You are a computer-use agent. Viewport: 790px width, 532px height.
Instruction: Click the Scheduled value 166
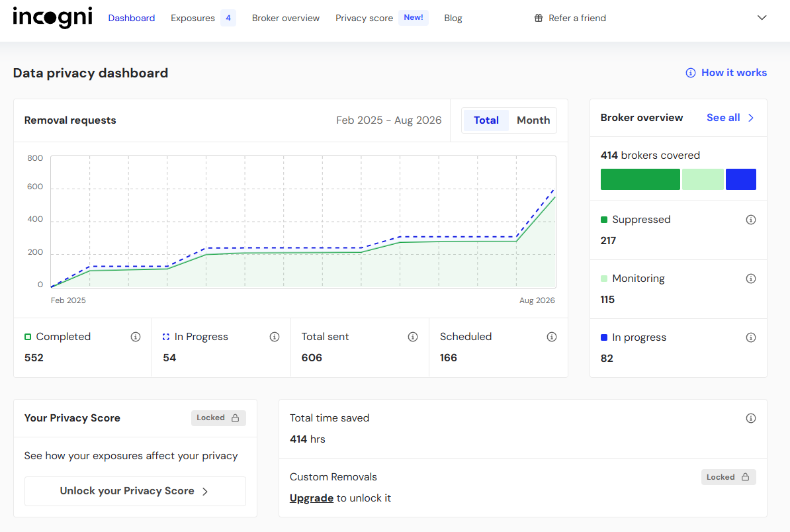point(449,358)
